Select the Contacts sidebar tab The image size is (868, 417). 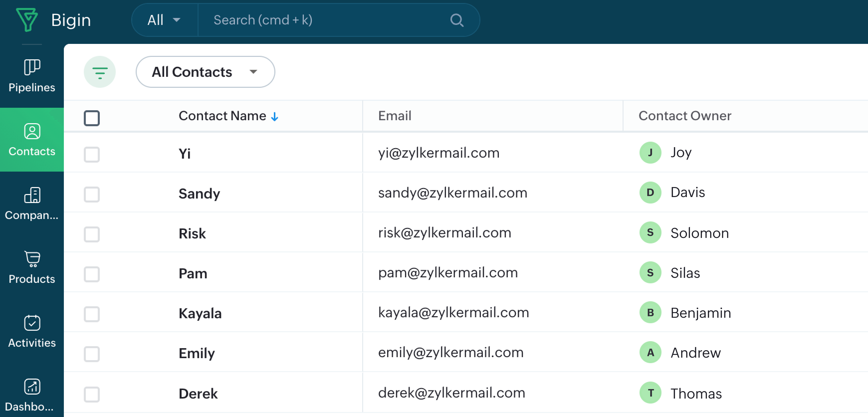point(32,140)
